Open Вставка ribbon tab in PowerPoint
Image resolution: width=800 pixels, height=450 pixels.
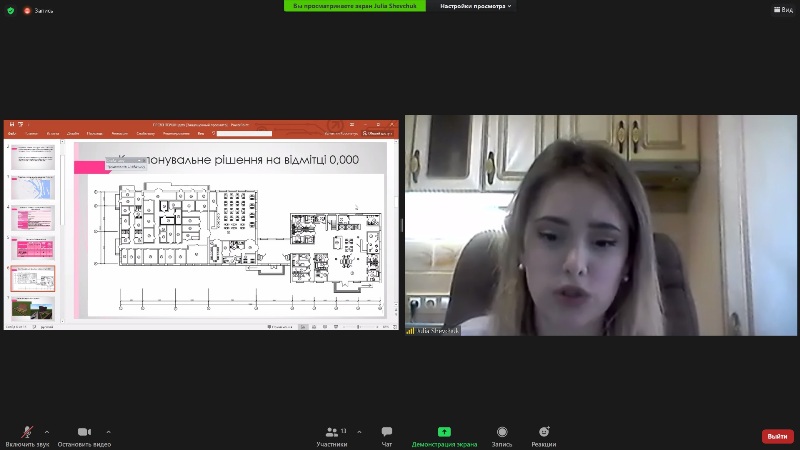coord(53,134)
